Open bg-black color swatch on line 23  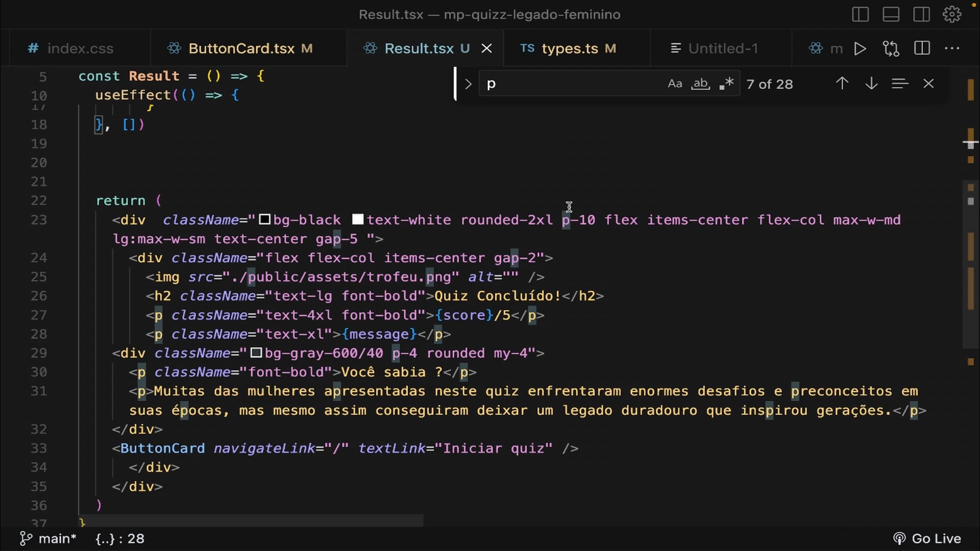click(x=264, y=219)
